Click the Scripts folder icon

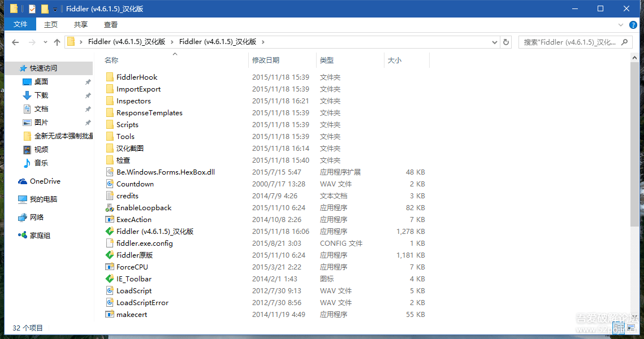tap(109, 125)
